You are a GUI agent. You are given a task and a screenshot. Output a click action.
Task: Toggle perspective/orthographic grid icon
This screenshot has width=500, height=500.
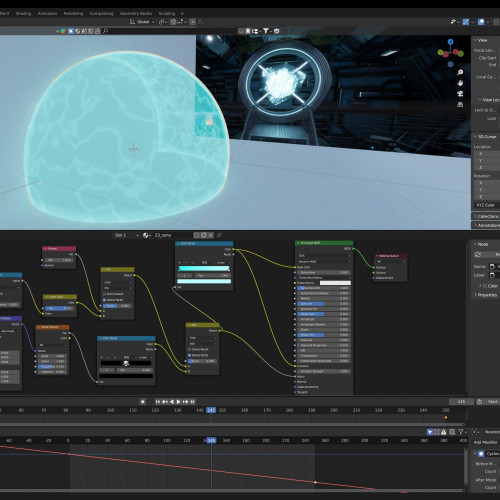[460, 105]
